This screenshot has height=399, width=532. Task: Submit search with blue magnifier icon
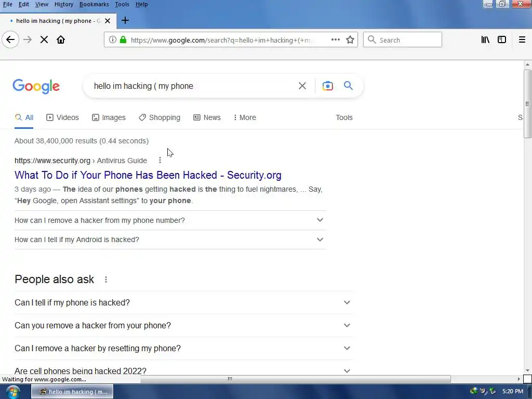pos(349,86)
